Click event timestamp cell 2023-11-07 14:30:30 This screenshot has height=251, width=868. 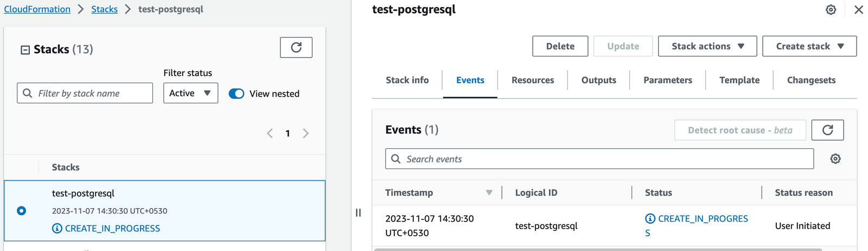(429, 225)
